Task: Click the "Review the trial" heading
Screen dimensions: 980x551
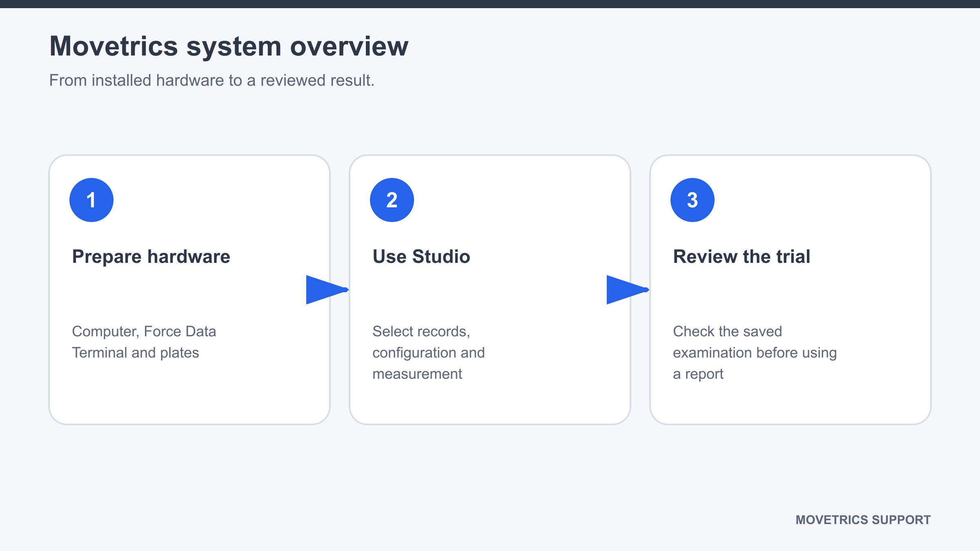Action: (x=742, y=257)
